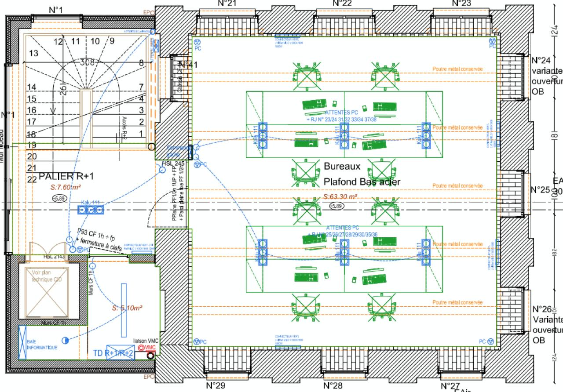This screenshot has width=563, height=392.
Task: Select the +5.89 level marker in Bureaux
Action: coord(336,206)
